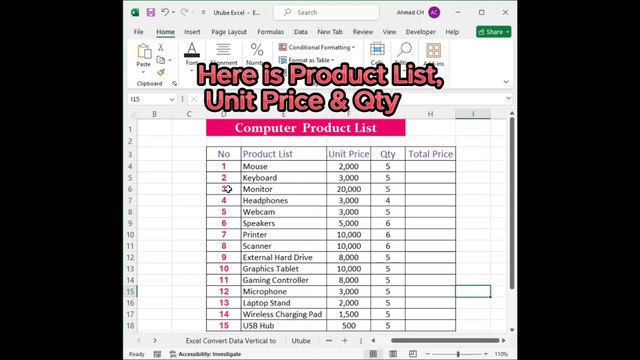Open the Insert tab

tap(192, 32)
